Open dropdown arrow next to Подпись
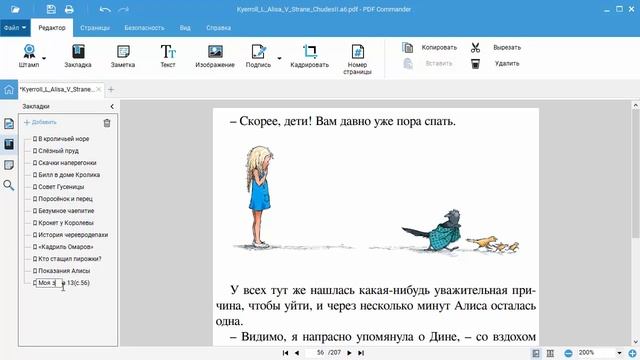The image size is (640, 360). (279, 58)
